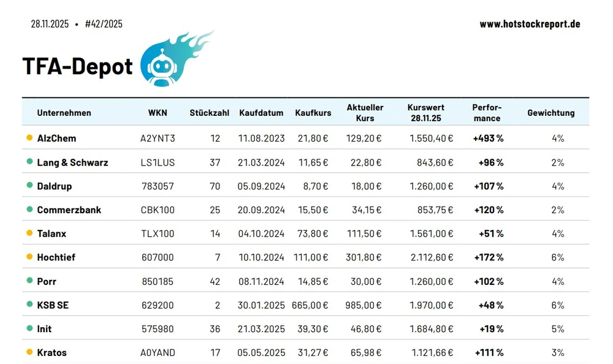Click the Init company name
The image size is (613, 364).
pyautogui.click(x=44, y=329)
